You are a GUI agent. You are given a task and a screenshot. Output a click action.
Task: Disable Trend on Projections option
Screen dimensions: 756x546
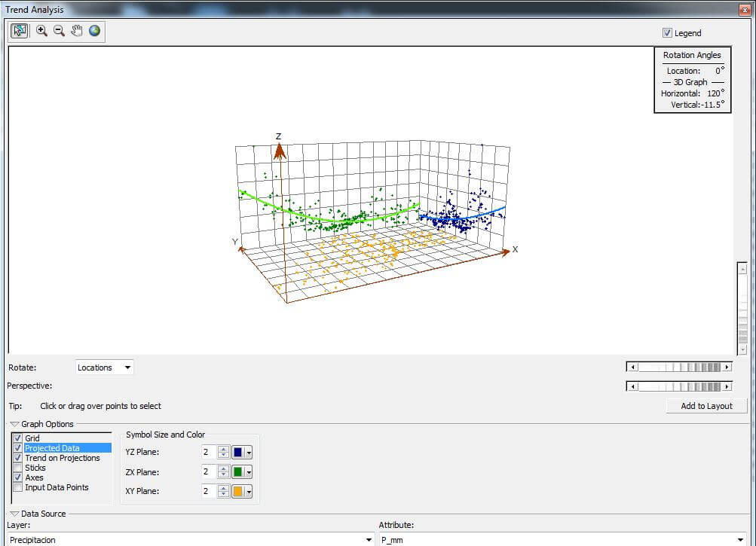click(x=17, y=458)
